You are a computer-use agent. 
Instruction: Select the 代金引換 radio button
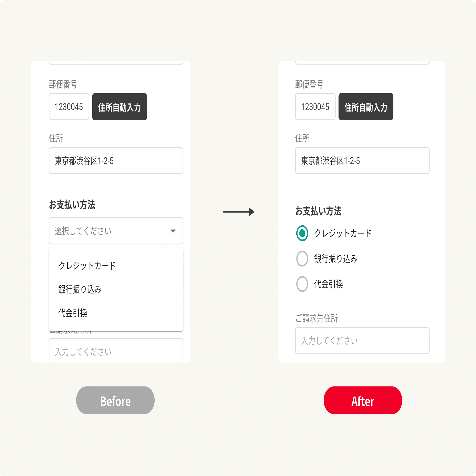point(302,284)
